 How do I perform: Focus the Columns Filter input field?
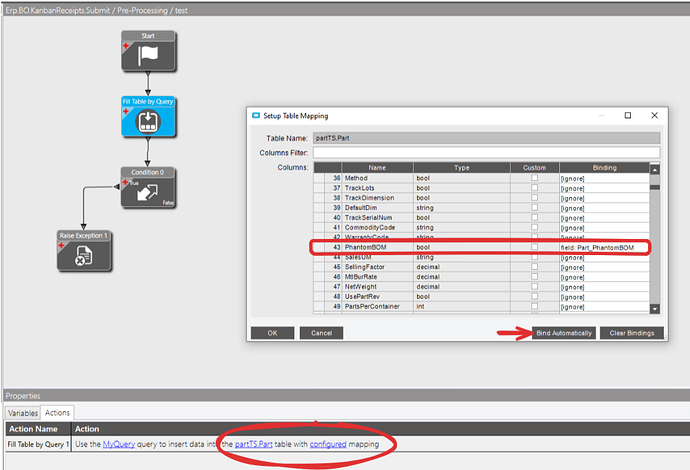tap(486, 153)
